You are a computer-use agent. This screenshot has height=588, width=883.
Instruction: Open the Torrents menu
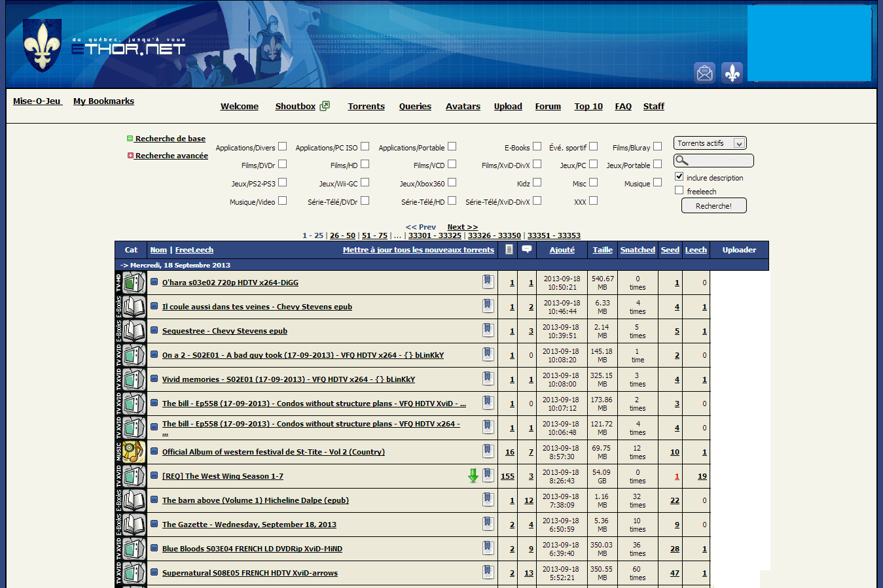(x=366, y=107)
